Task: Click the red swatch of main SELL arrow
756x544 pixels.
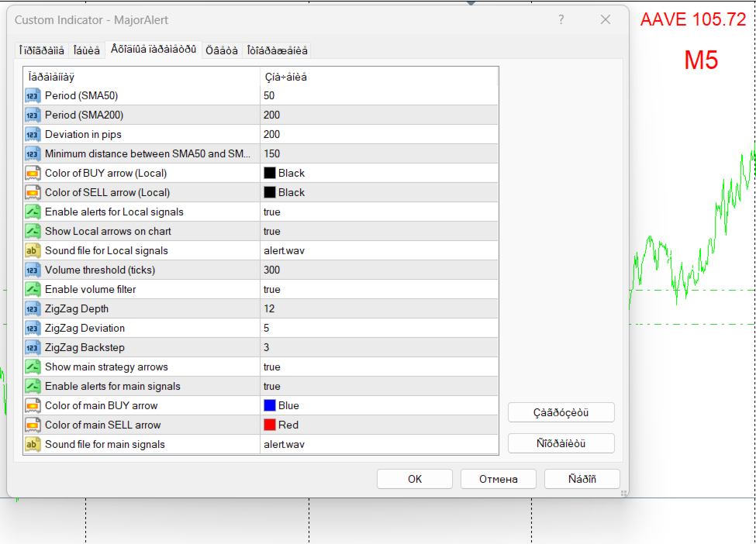Action: click(270, 425)
